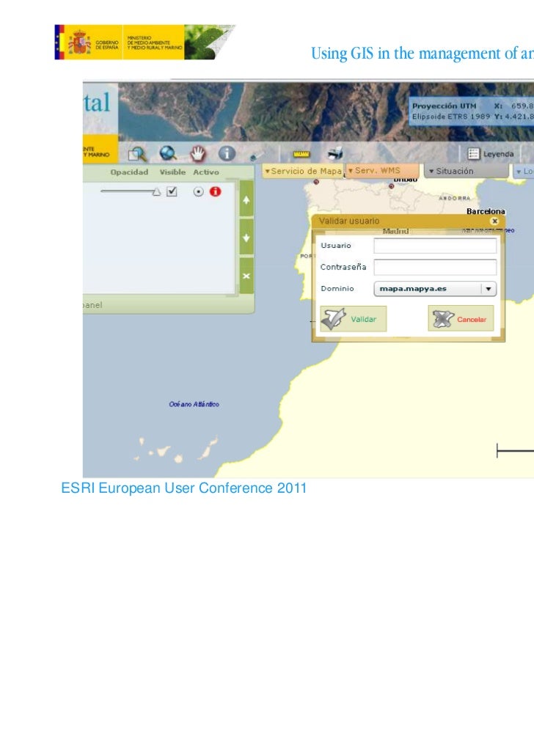
Task: Open the Dominio mapa.mapya.es dropdown
Action: tap(435, 289)
